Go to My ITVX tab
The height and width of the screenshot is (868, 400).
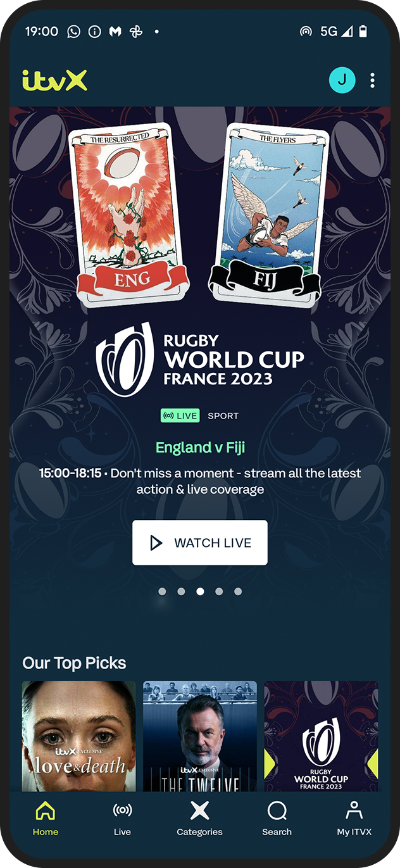pos(354,819)
